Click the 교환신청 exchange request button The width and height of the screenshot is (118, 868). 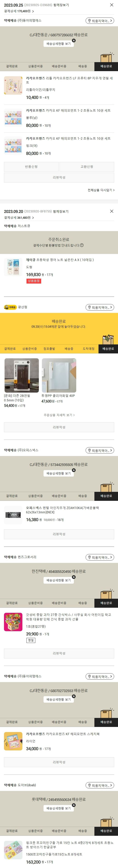tap(87, 167)
